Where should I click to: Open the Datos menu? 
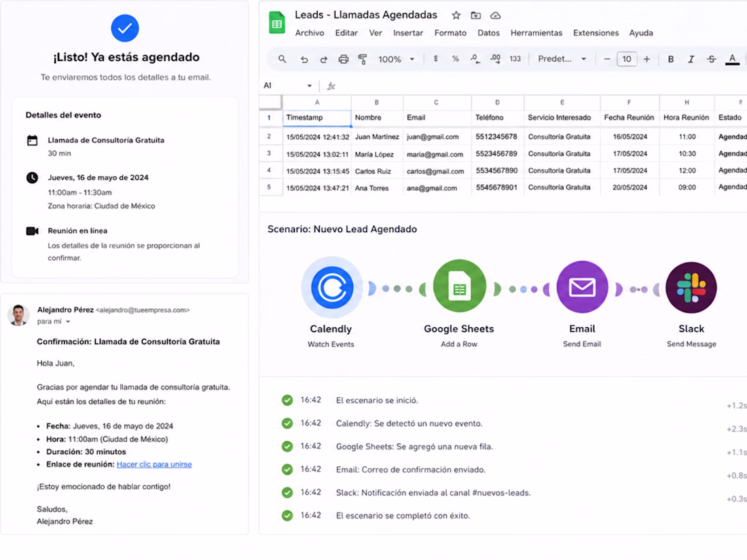click(488, 33)
